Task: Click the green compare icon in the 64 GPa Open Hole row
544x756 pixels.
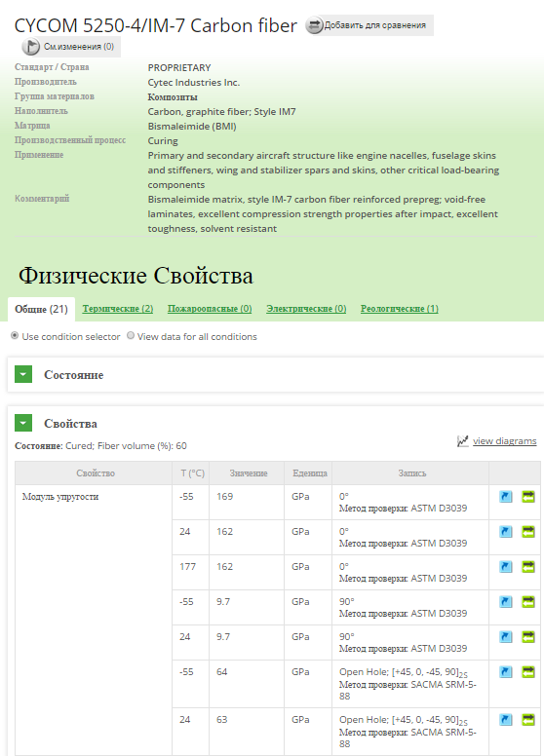Action: point(528,672)
